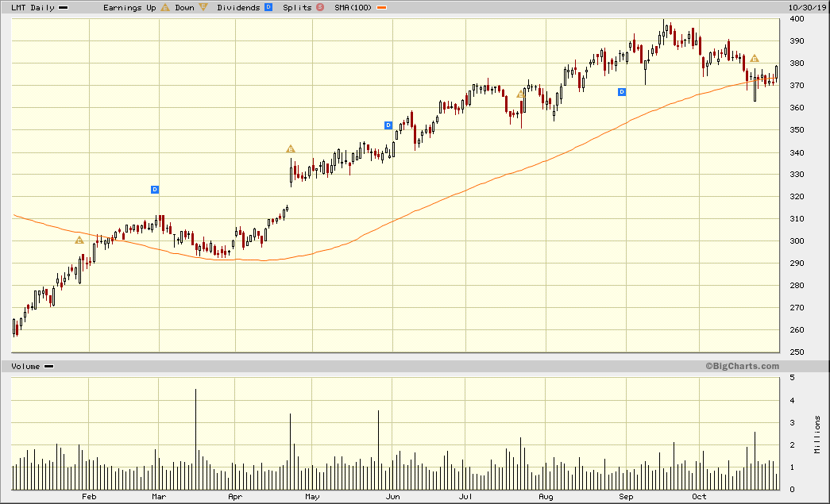The height and width of the screenshot is (504, 830).
Task: Click the Earnings Up triangle legend icon
Action: (x=165, y=7)
